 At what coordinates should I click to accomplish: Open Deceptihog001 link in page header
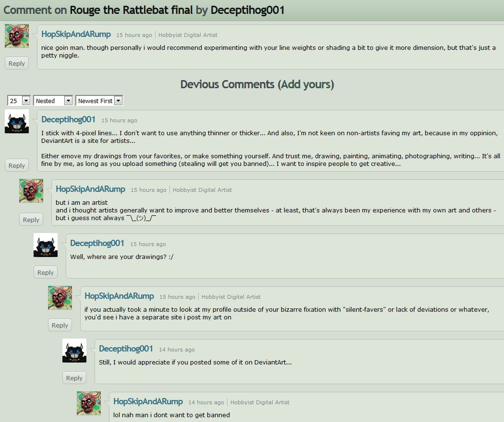[248, 10]
